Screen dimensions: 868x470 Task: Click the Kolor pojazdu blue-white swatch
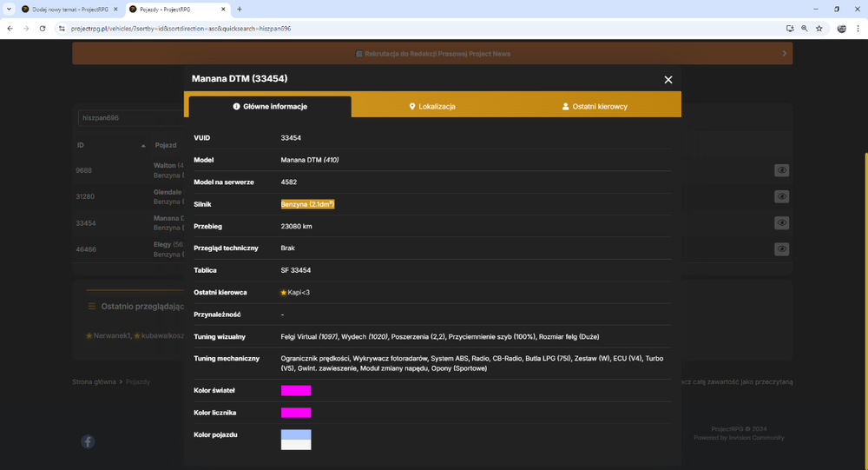(296, 440)
